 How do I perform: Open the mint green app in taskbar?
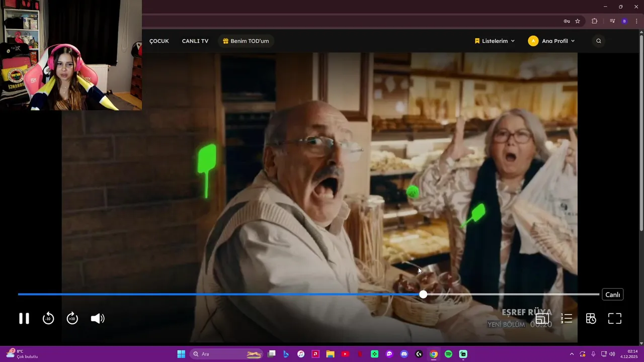coord(463,354)
